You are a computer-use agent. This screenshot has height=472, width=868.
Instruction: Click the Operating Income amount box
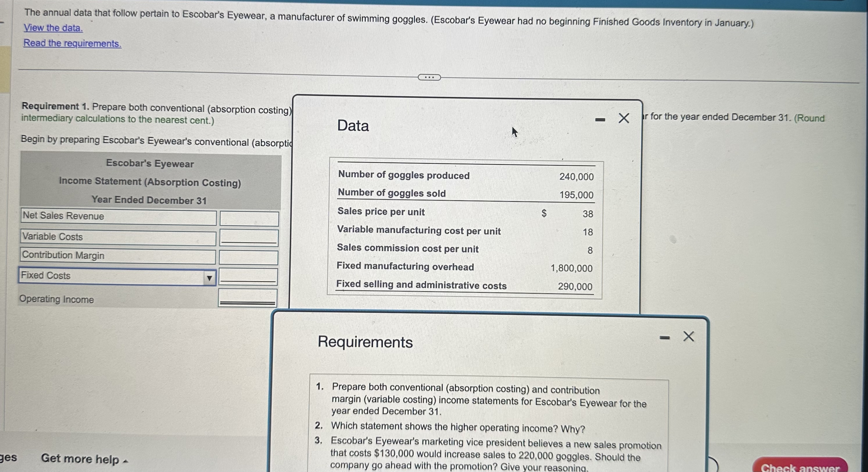click(x=248, y=297)
